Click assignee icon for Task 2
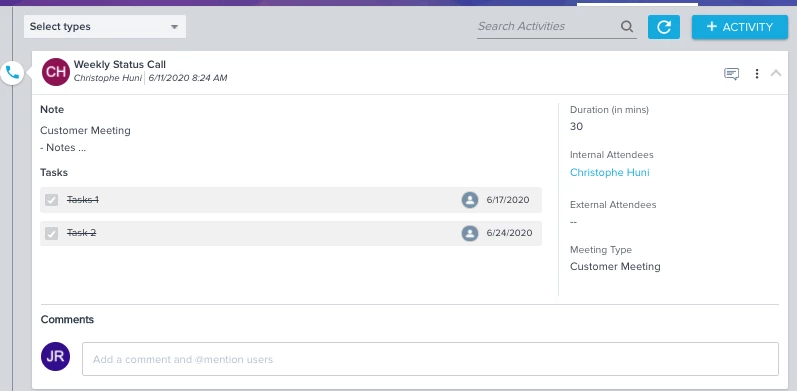Viewport: 797px width, 391px height. tap(470, 233)
